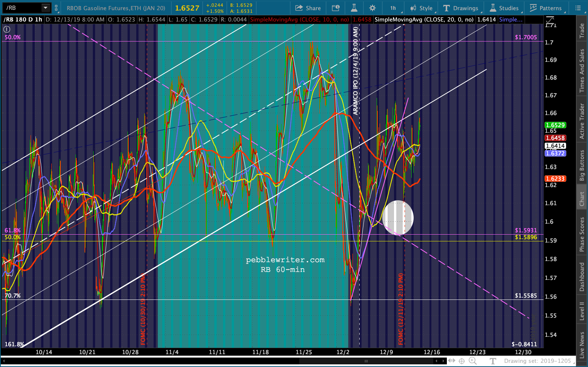
Task: Click the 70.7% Fibonacci label
Action: 12,295
